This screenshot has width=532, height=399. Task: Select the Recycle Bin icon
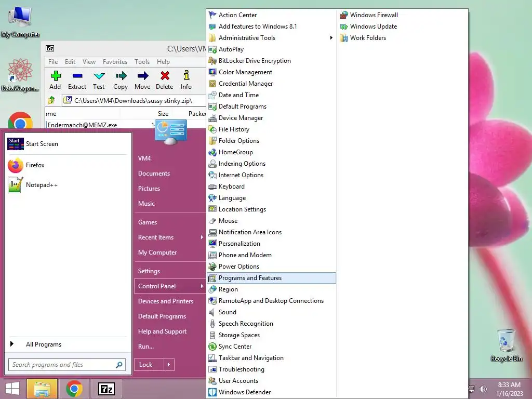click(x=506, y=345)
